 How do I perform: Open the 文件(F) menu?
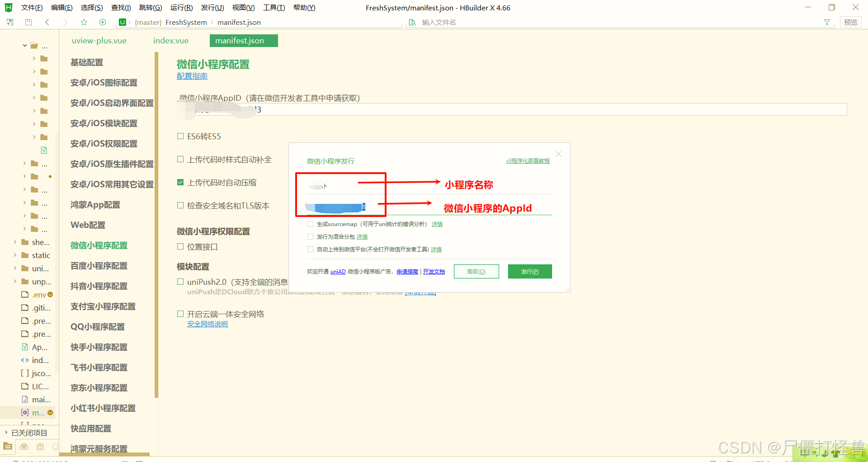pyautogui.click(x=32, y=8)
